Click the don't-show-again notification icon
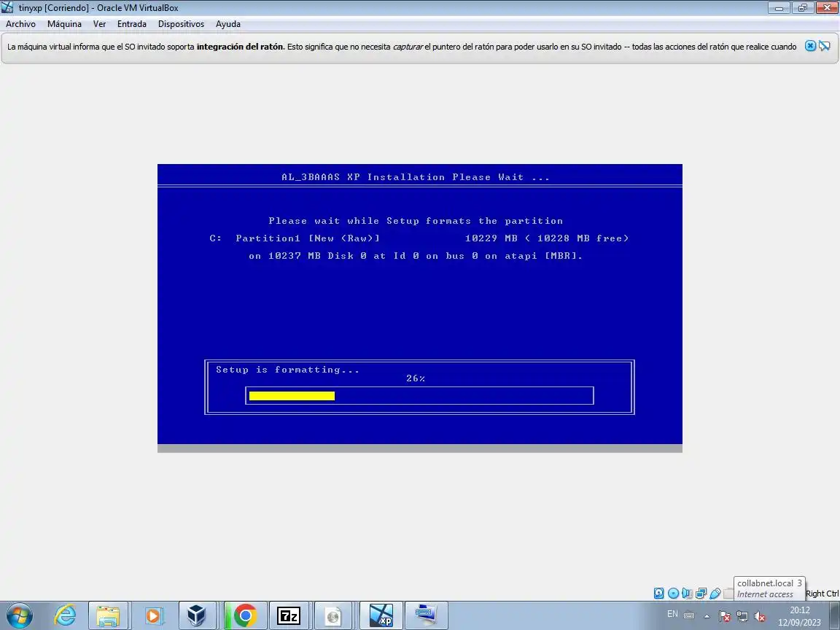Screen dimensions: 840x630 (x=825, y=46)
